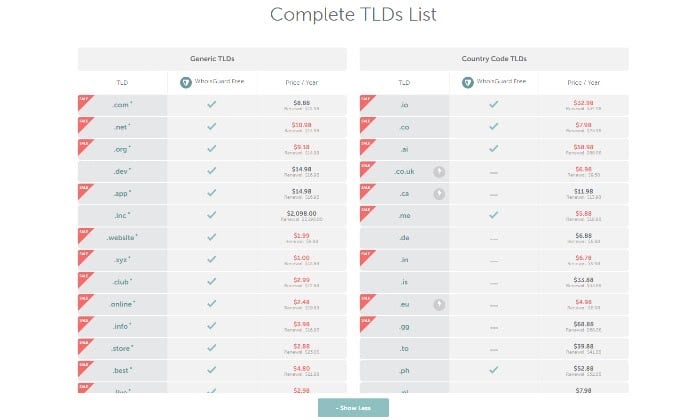
Task: Click the sale ribbon on the .website row
Action: (85, 235)
